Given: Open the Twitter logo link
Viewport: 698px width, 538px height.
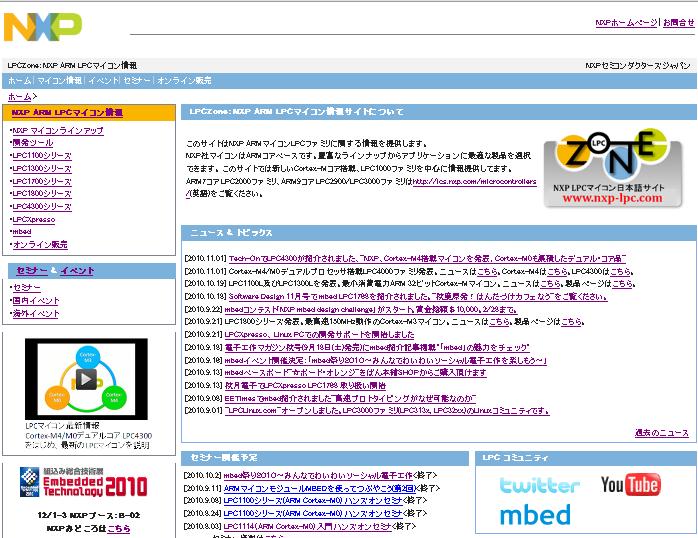Looking at the screenshot, I should pyautogui.click(x=539, y=485).
